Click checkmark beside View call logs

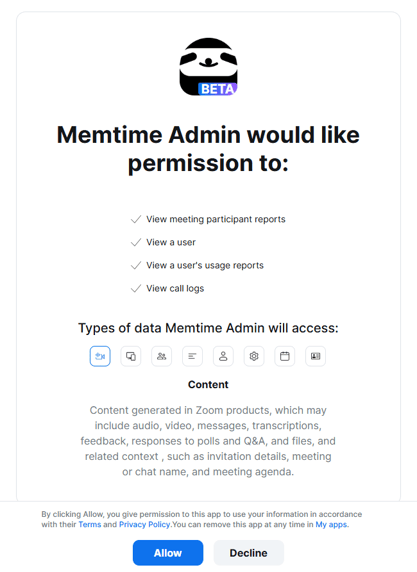point(136,289)
